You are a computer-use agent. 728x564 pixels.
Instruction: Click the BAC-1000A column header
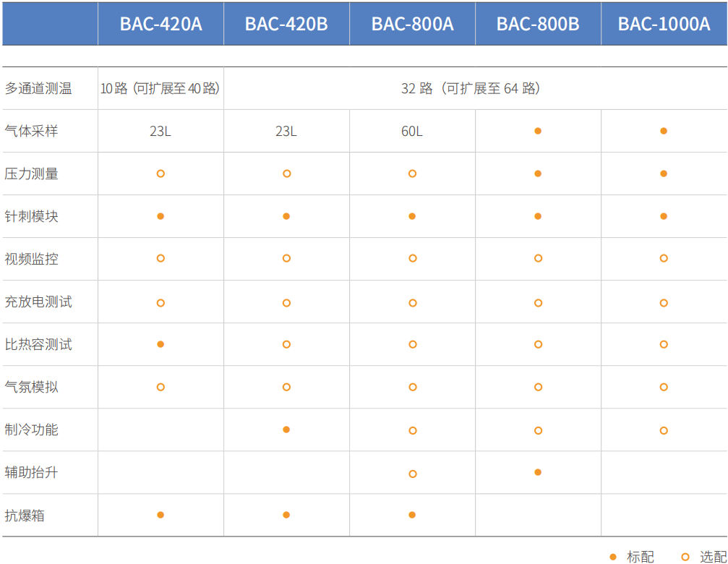(x=664, y=24)
